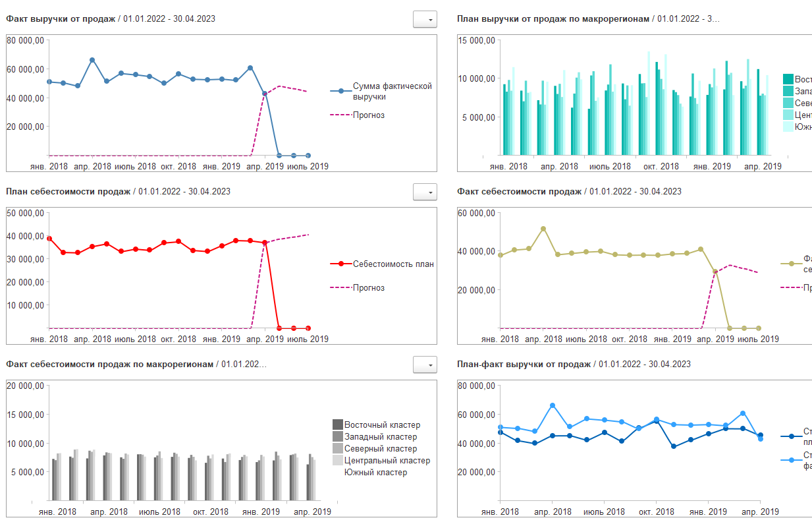This screenshot has height=526, width=812.
Task: Select the Западный кластер legend label in the gray chart
Action: pyautogui.click(x=381, y=437)
